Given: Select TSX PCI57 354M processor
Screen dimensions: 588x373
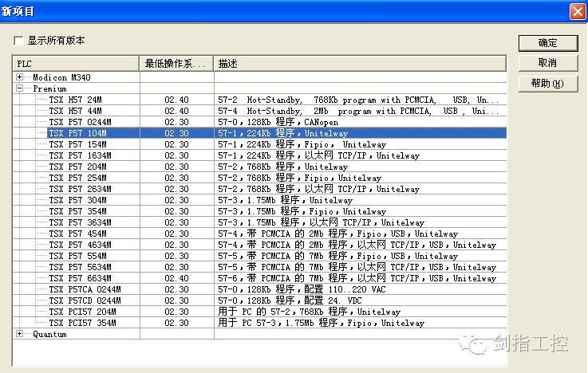Looking at the screenshot, I should pyautogui.click(x=82, y=323).
